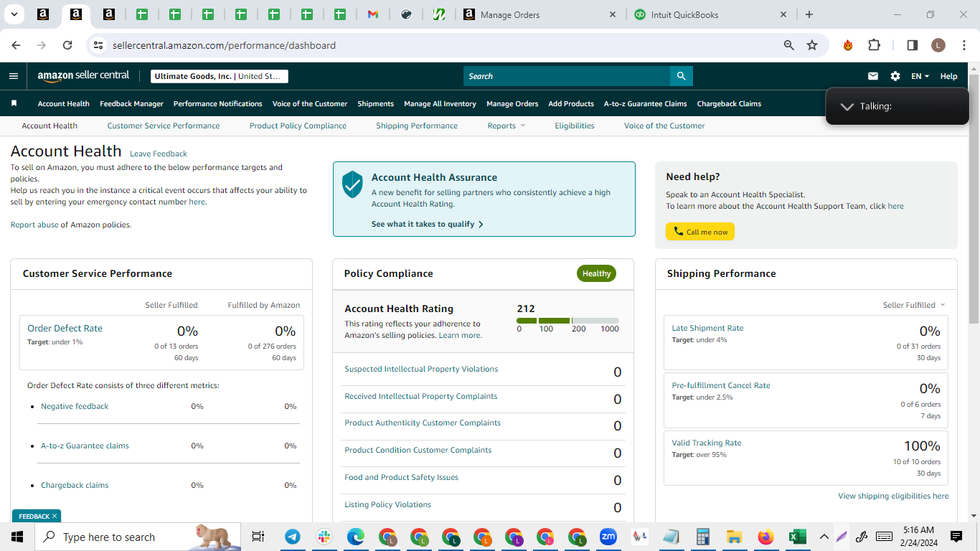
Task: Open the flame extension icon
Action: [x=848, y=45]
